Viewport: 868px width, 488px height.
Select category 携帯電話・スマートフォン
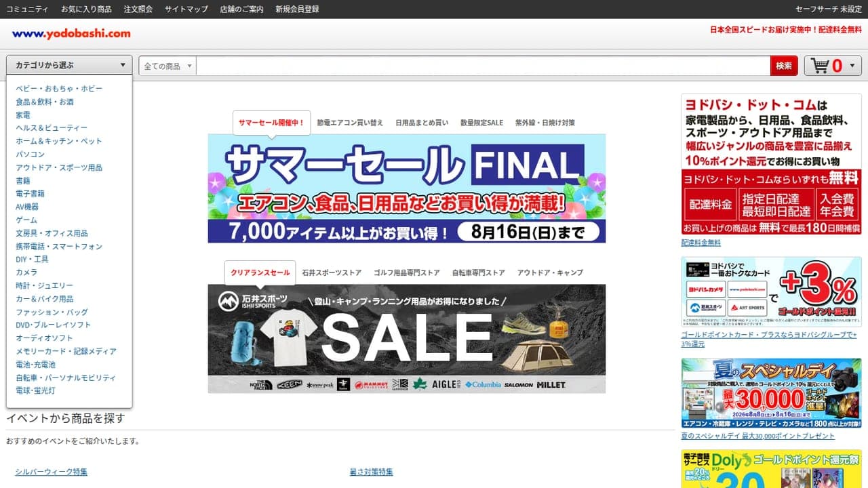59,247
